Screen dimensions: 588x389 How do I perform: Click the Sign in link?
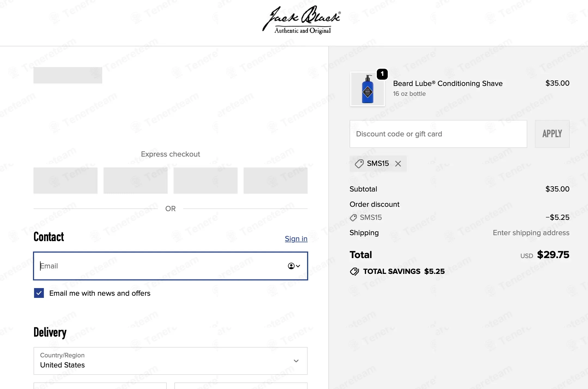click(x=296, y=239)
